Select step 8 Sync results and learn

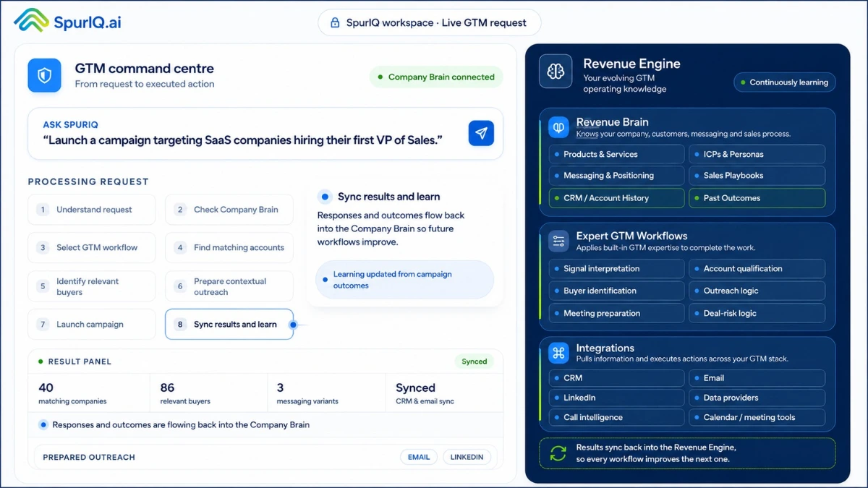(229, 325)
